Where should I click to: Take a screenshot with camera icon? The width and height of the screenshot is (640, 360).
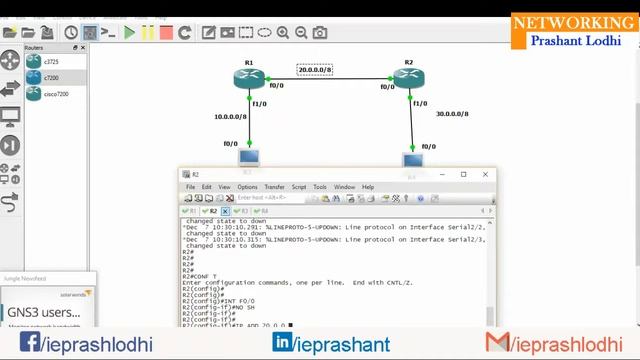[320, 33]
